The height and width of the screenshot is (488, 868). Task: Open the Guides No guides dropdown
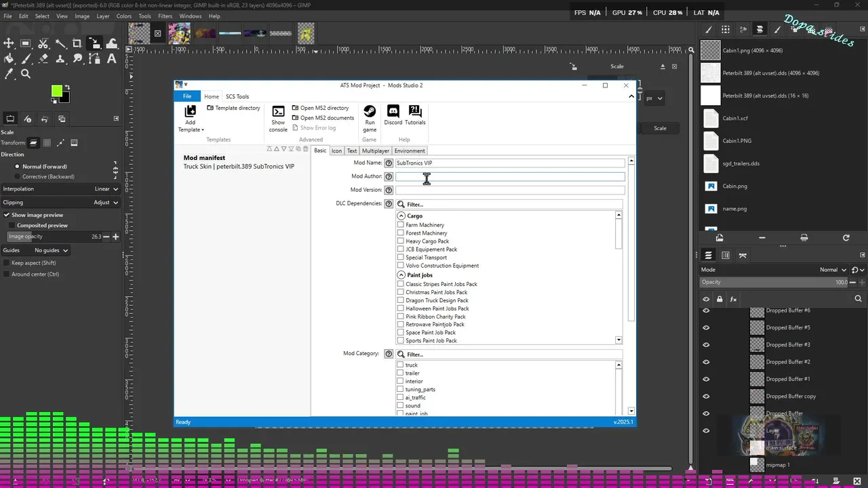(52, 250)
